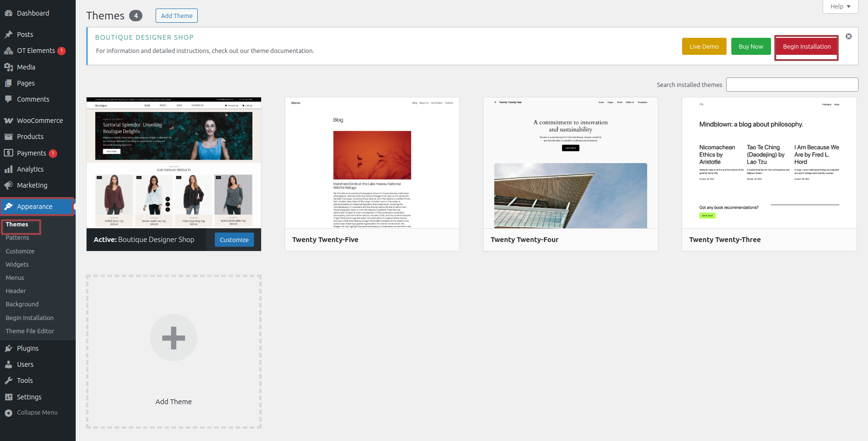This screenshot has width=868, height=441.
Task: Click the Posts pushpin icon
Action: click(x=9, y=35)
